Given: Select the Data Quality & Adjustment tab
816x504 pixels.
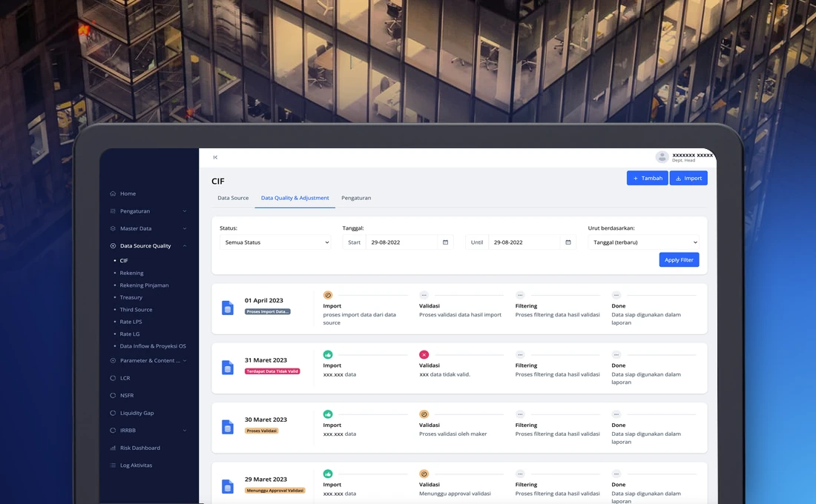Looking at the screenshot, I should coord(295,198).
